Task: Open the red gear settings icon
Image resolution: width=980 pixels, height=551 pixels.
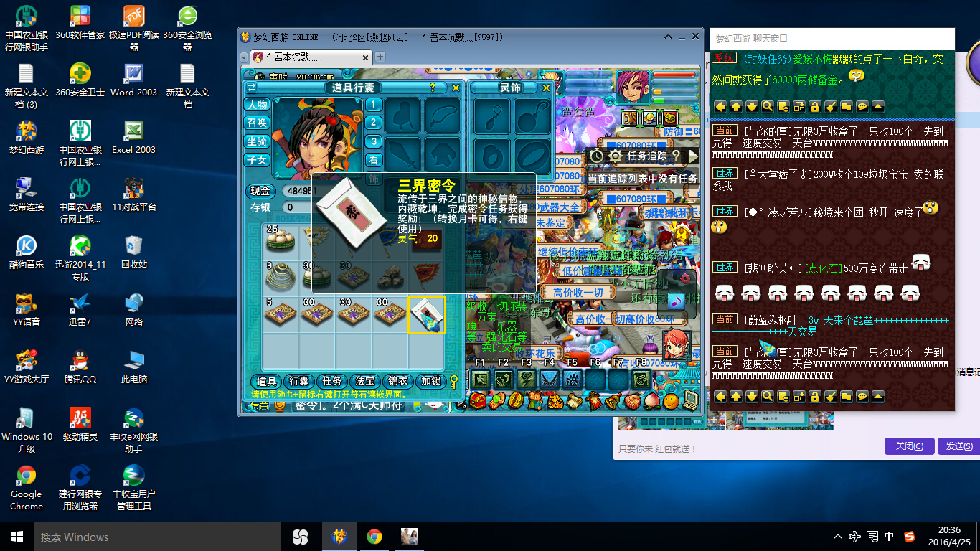Action: tap(685, 278)
